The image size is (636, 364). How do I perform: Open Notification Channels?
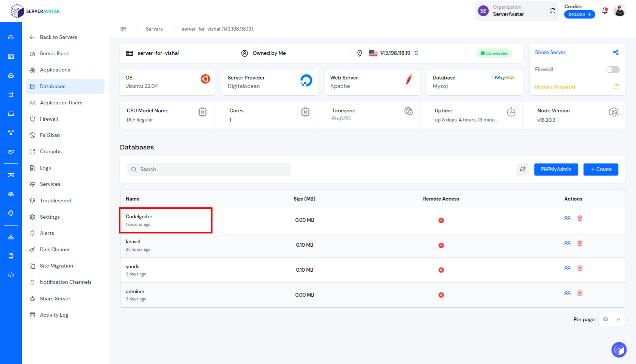[66, 282]
